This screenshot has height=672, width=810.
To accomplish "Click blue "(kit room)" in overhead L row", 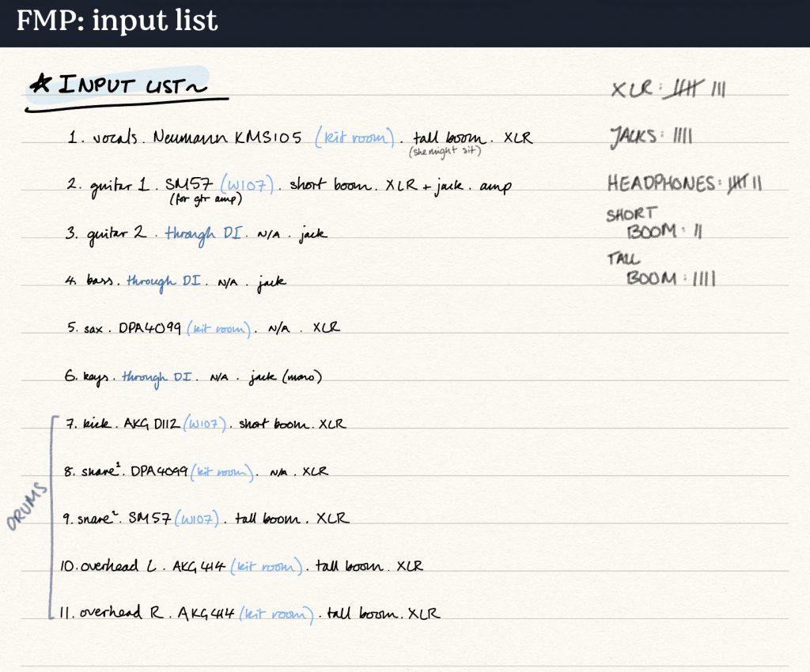I will tap(267, 566).
